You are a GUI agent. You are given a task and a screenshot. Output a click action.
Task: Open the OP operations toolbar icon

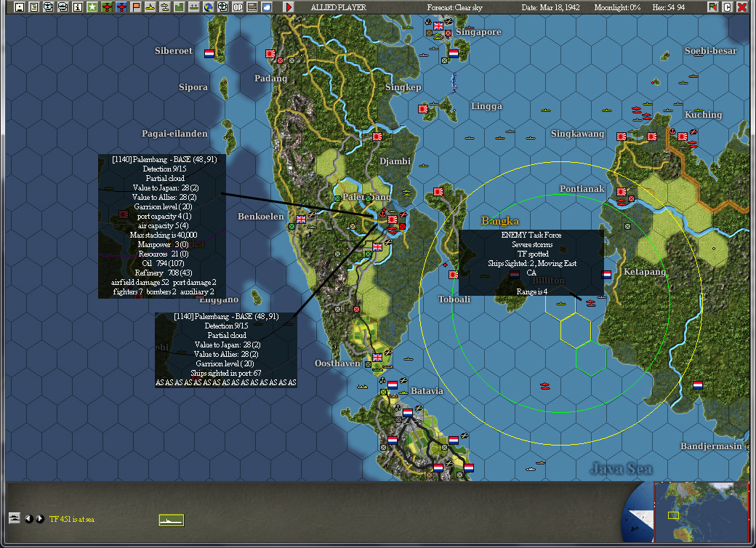[x=238, y=7]
